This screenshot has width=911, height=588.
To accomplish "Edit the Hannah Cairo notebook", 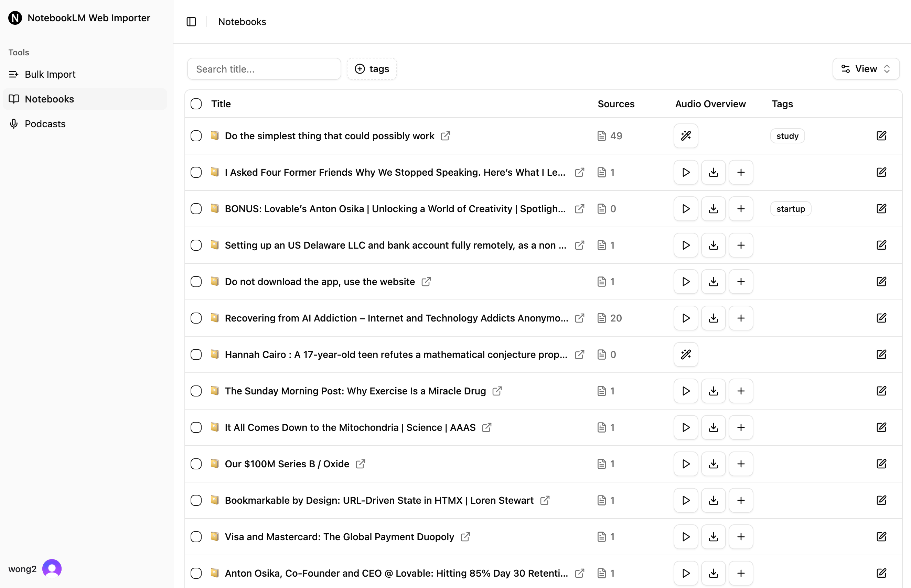I will 881,354.
